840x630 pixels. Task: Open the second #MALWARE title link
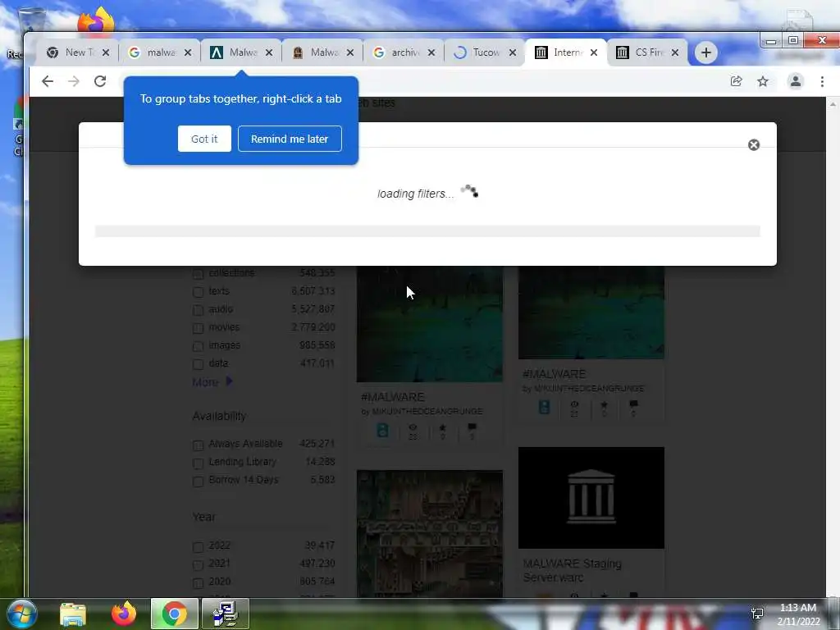click(554, 374)
